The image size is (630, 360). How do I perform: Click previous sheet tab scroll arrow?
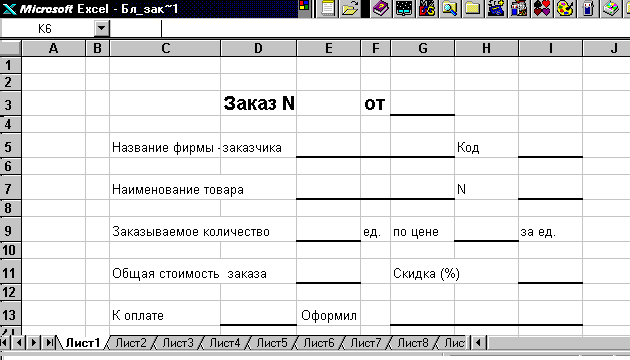pyautogui.click(x=18, y=343)
